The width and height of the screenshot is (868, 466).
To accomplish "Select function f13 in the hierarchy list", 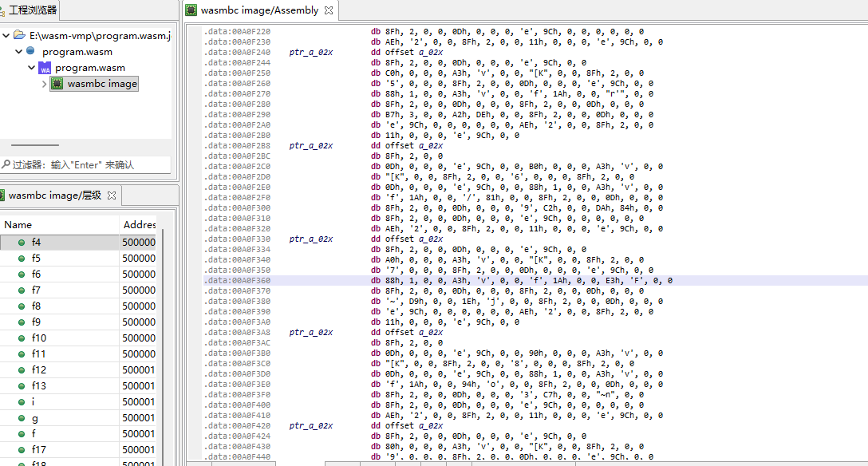I will [x=77, y=385].
